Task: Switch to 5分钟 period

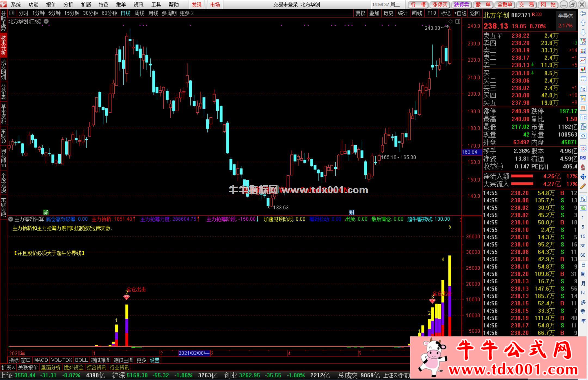Action: pos(54,13)
